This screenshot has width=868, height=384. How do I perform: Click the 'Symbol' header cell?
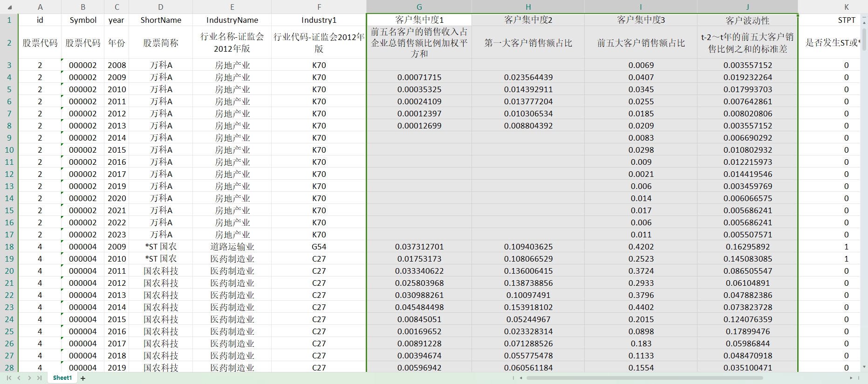pos(83,20)
